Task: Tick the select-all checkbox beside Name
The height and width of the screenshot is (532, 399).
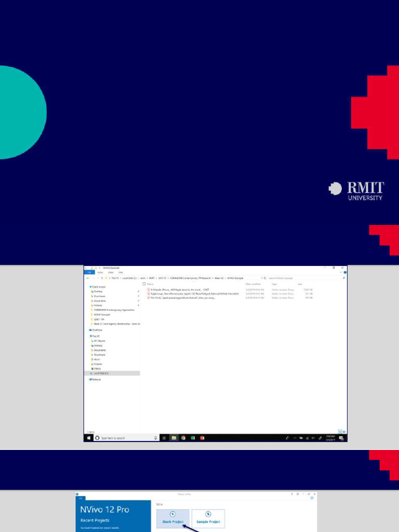Action: point(144,284)
